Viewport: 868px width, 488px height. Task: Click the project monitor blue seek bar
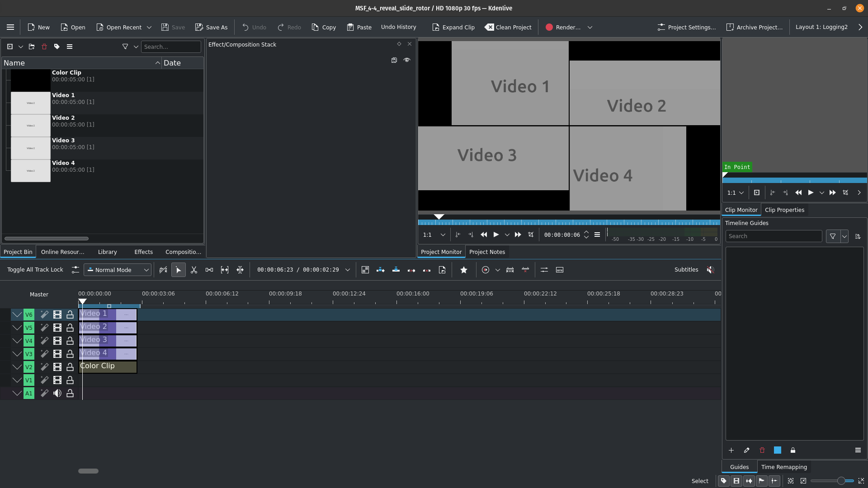[x=569, y=222]
